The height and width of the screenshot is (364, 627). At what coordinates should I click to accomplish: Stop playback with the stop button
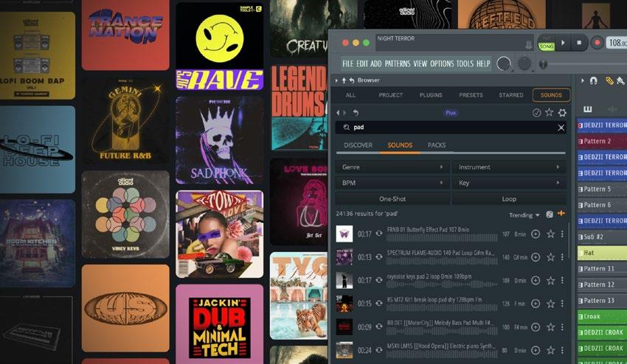579,42
